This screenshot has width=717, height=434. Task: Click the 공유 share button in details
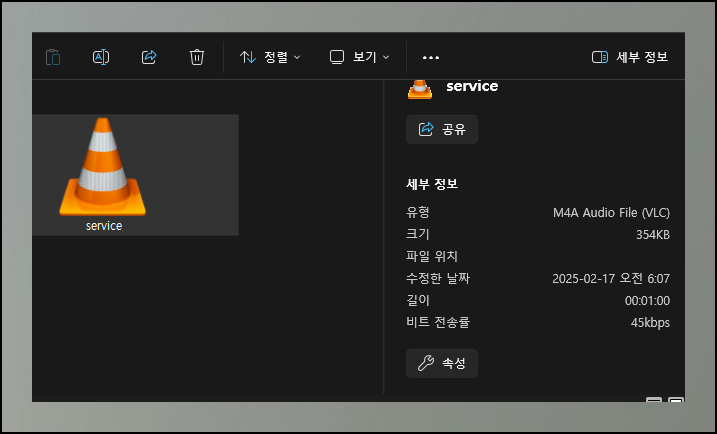[x=442, y=129]
